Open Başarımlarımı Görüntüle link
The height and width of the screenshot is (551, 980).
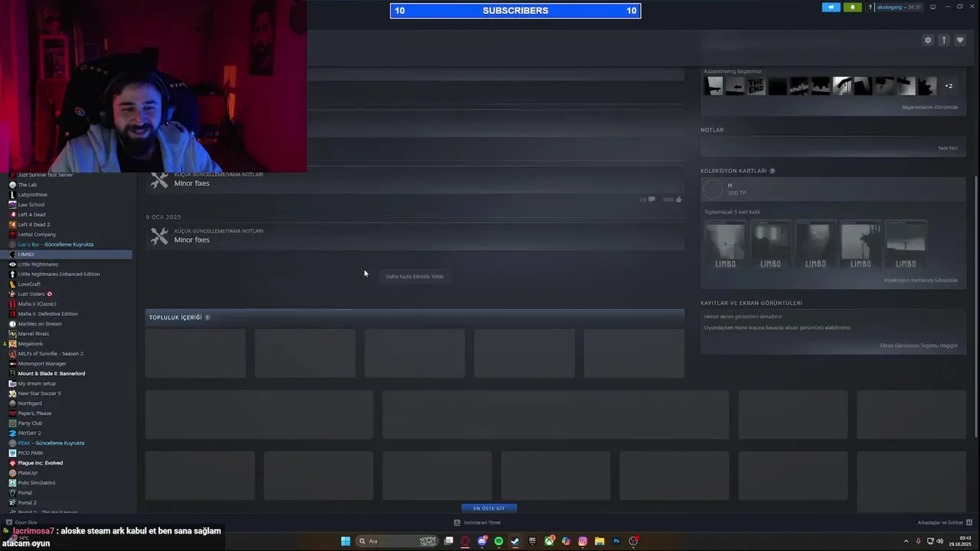pyautogui.click(x=929, y=107)
